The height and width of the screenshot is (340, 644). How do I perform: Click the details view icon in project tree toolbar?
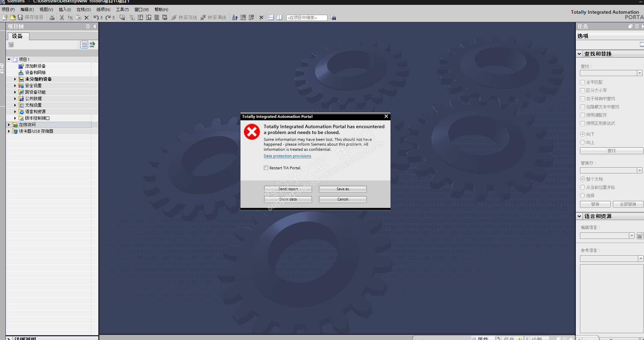click(84, 45)
